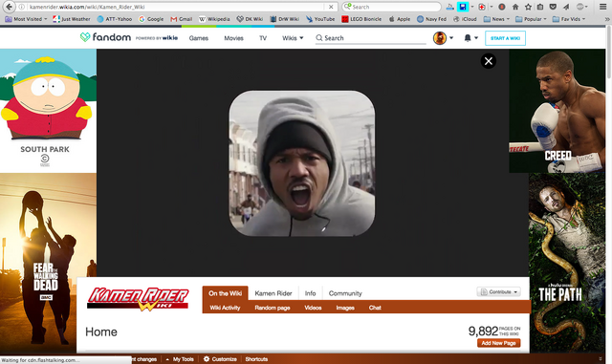Open the Creed movie ad thumbnail
Viewport: 612px width, 364px height.
557,111
